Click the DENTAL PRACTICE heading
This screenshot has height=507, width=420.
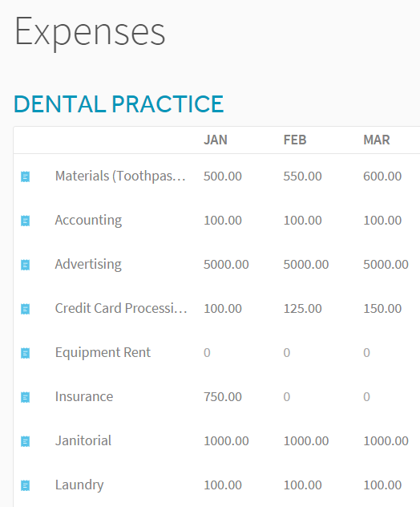[119, 104]
